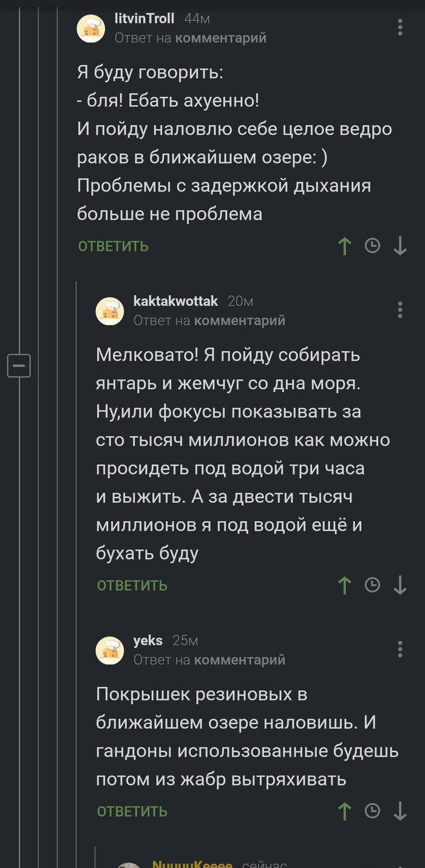Downvote kaktakwottak's comment
This screenshot has width=425, height=868.
pos(400,585)
